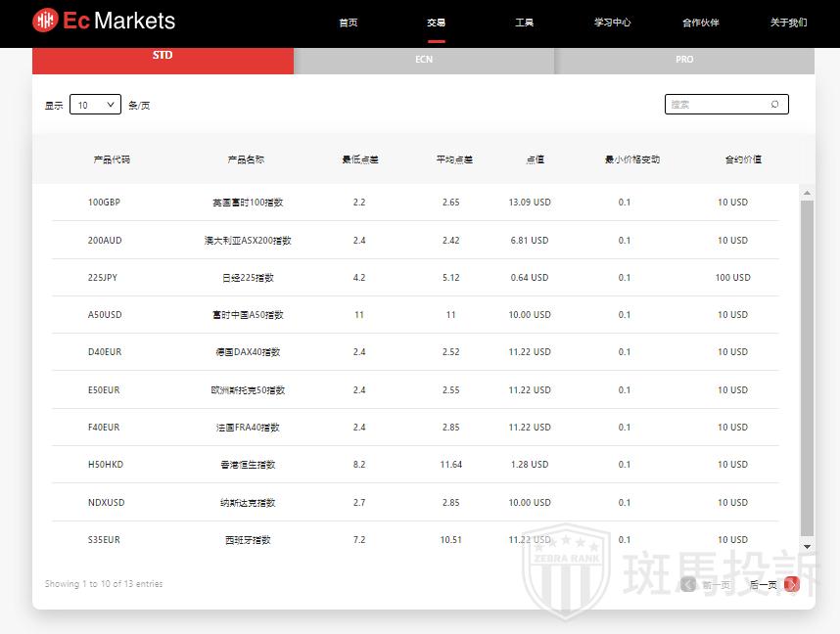Screen dimensions: 840x634
Task: Click the table scrollbar down arrow
Action: [808, 547]
